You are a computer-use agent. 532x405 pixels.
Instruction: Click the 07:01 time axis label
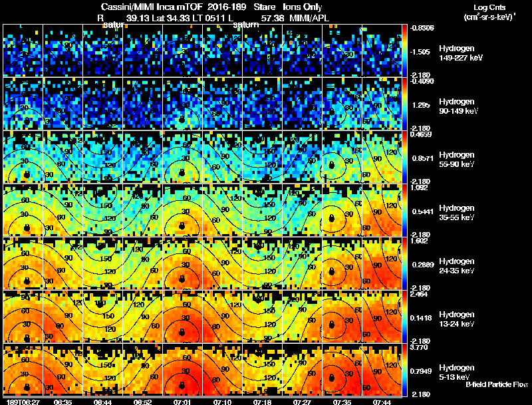pyautogui.click(x=182, y=402)
